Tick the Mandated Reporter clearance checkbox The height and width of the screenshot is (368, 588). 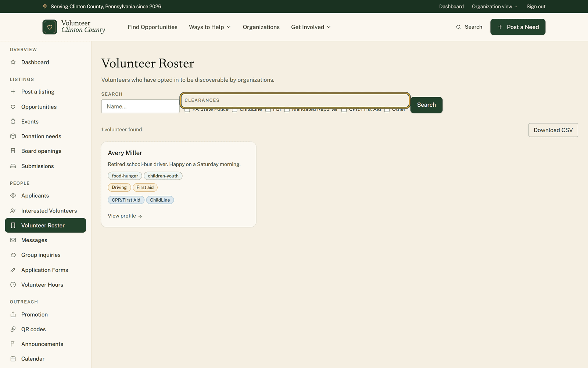(x=287, y=110)
